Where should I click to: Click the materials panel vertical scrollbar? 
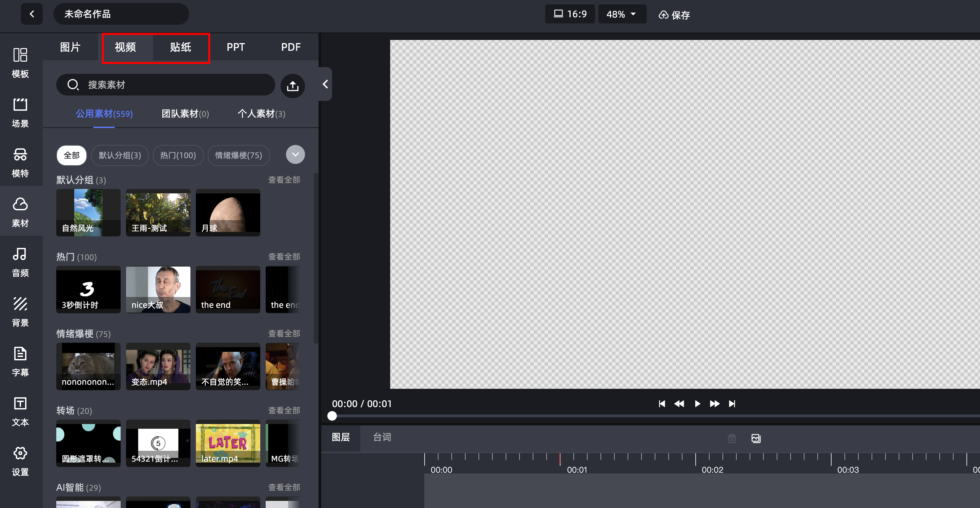click(315, 258)
